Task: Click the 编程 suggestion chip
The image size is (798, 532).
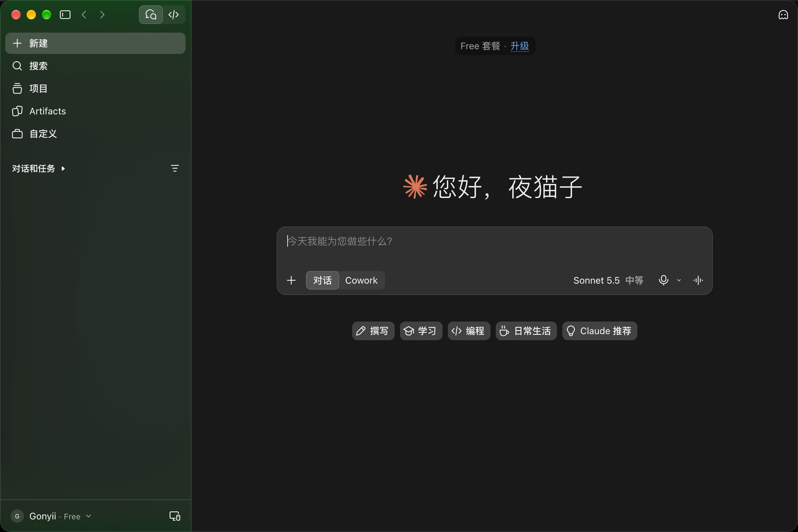Action: pyautogui.click(x=468, y=331)
